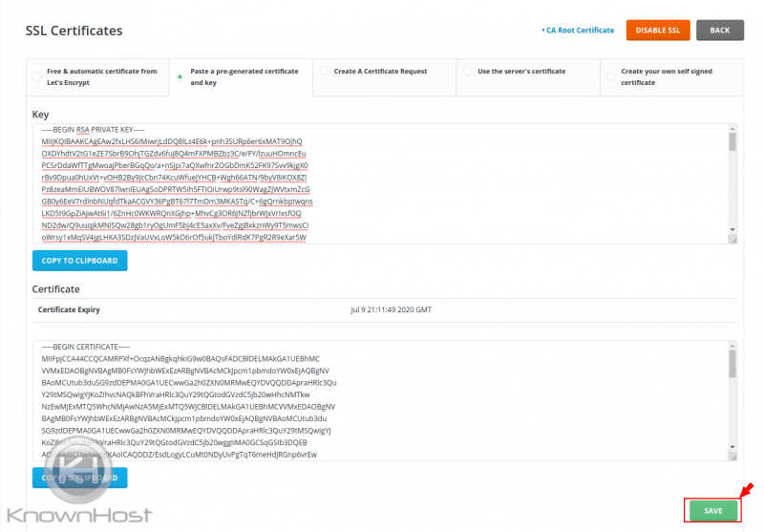The width and height of the screenshot is (764, 532).
Task: Click the Certificate text area scrollbar thumb
Action: coord(732,363)
